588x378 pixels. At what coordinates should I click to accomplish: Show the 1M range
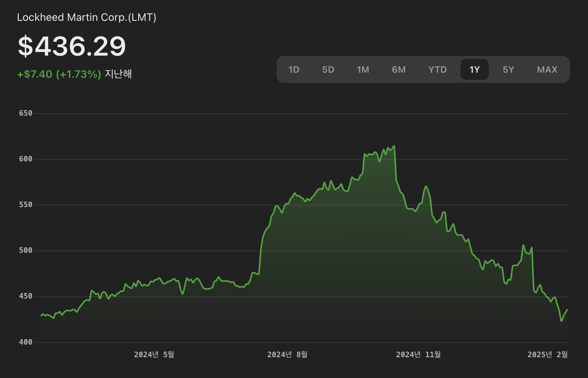click(363, 70)
